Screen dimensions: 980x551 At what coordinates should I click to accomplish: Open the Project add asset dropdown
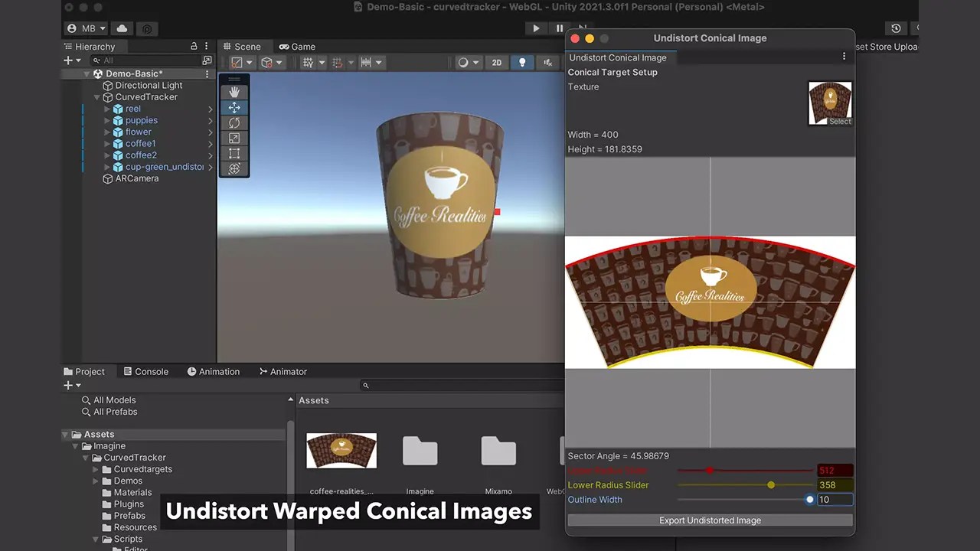click(x=72, y=385)
